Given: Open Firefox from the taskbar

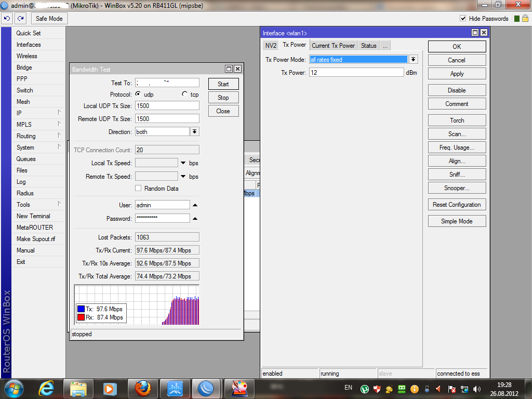Looking at the screenshot, I should (x=142, y=388).
